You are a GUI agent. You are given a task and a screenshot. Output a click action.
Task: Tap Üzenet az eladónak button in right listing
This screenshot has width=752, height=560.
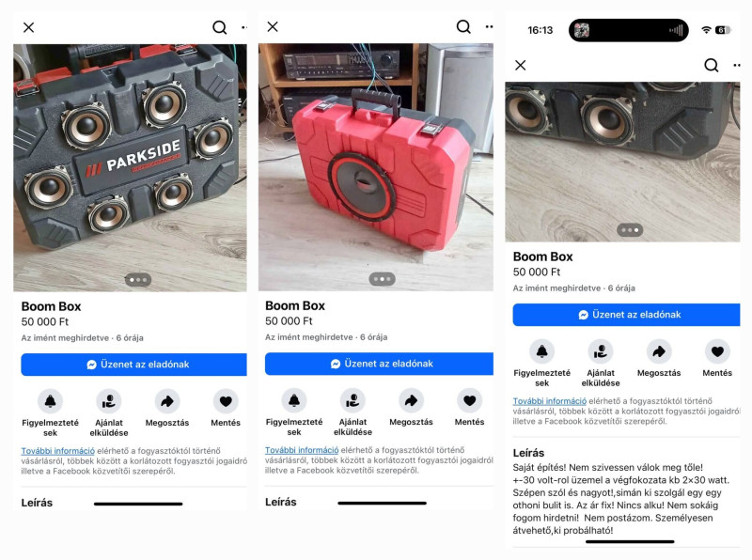626,315
